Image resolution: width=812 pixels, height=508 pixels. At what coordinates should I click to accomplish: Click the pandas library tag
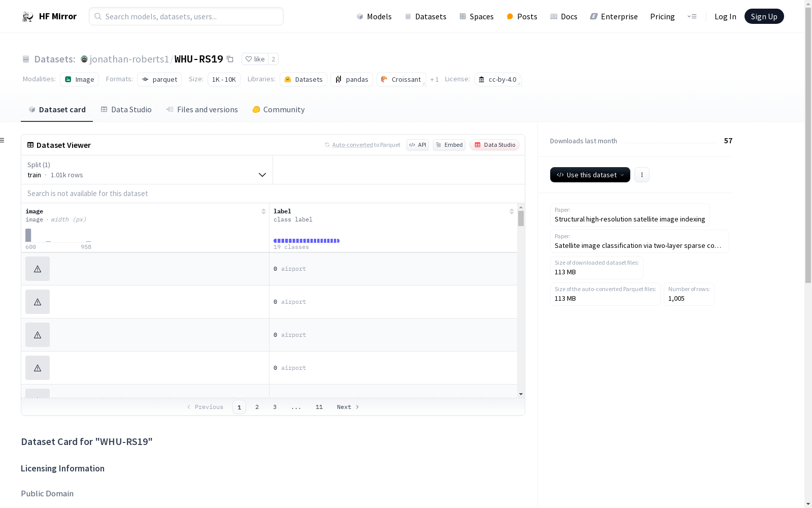(x=352, y=79)
